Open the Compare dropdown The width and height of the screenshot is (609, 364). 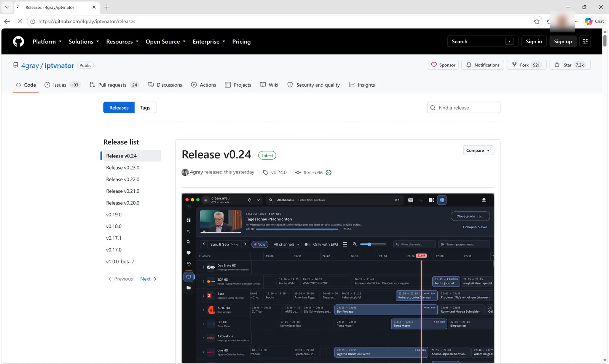[478, 150]
